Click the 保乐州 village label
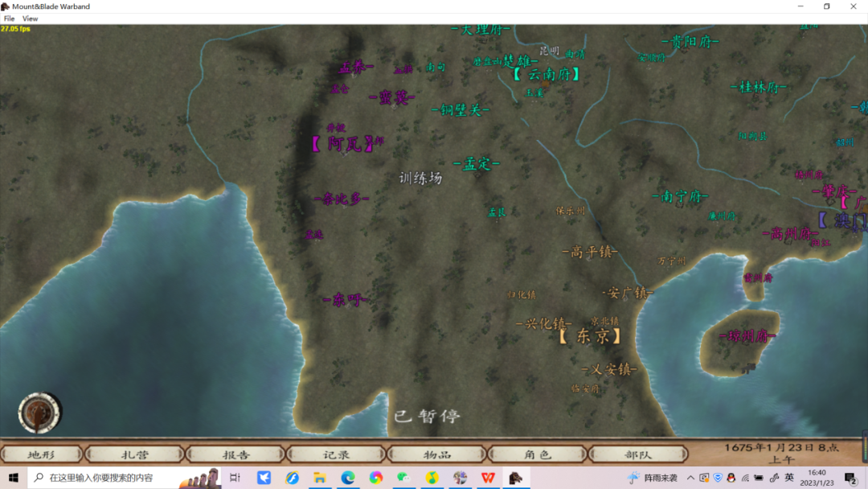The height and width of the screenshot is (489, 868). (571, 211)
